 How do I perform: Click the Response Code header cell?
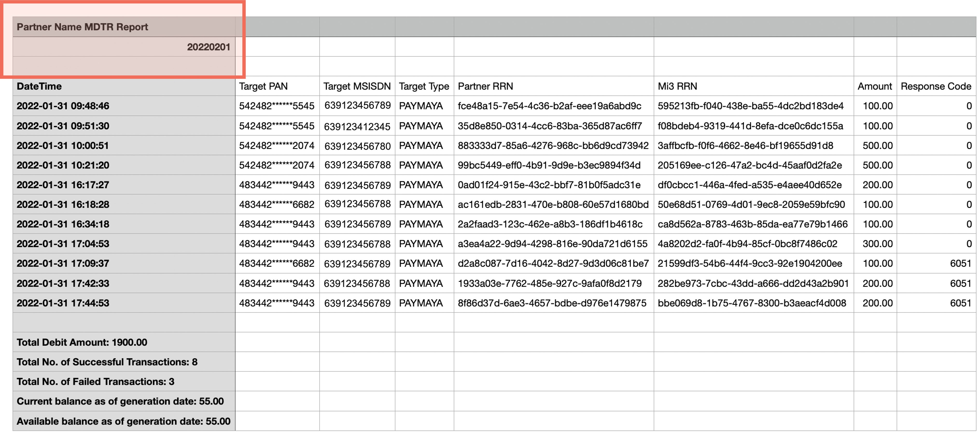(x=936, y=86)
